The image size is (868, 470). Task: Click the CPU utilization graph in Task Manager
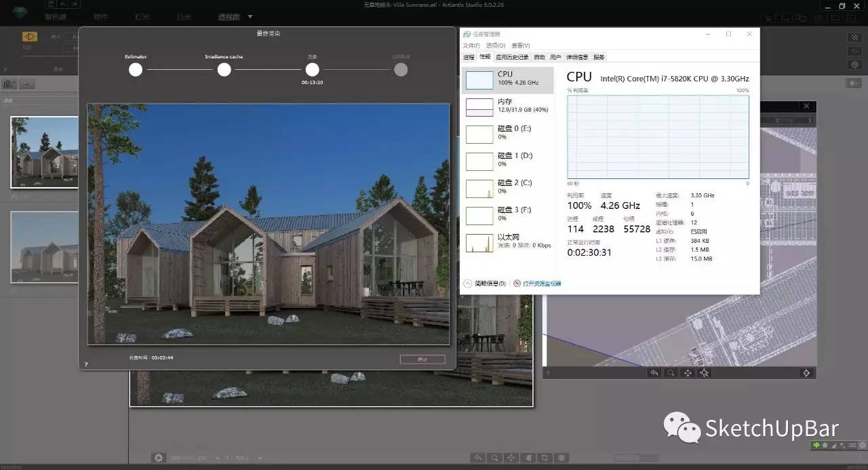658,137
